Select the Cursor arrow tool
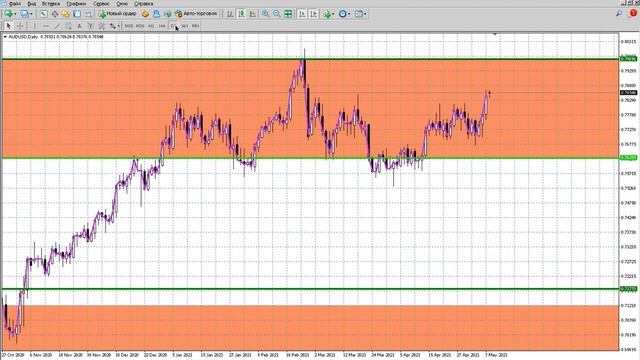The image size is (640, 360). (9, 26)
